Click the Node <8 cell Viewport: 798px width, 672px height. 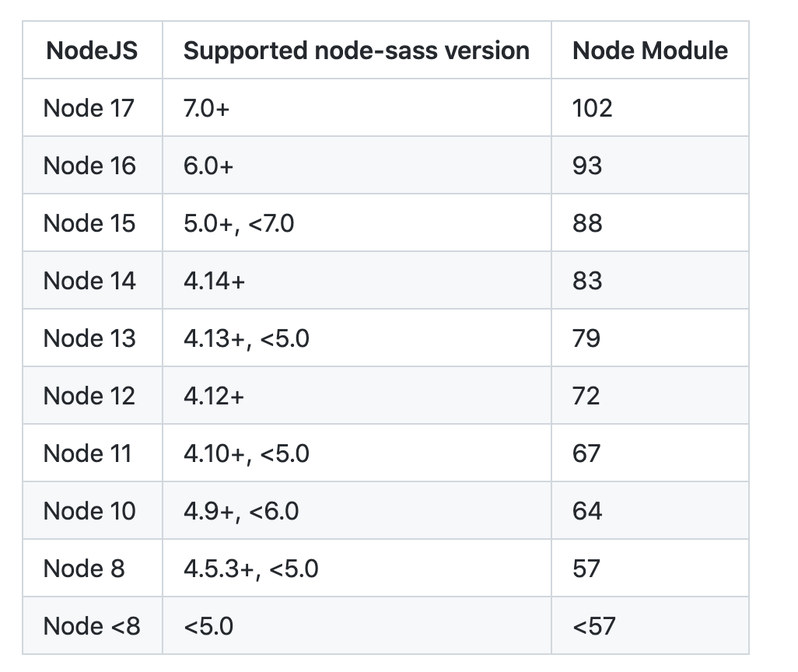pos(92,626)
